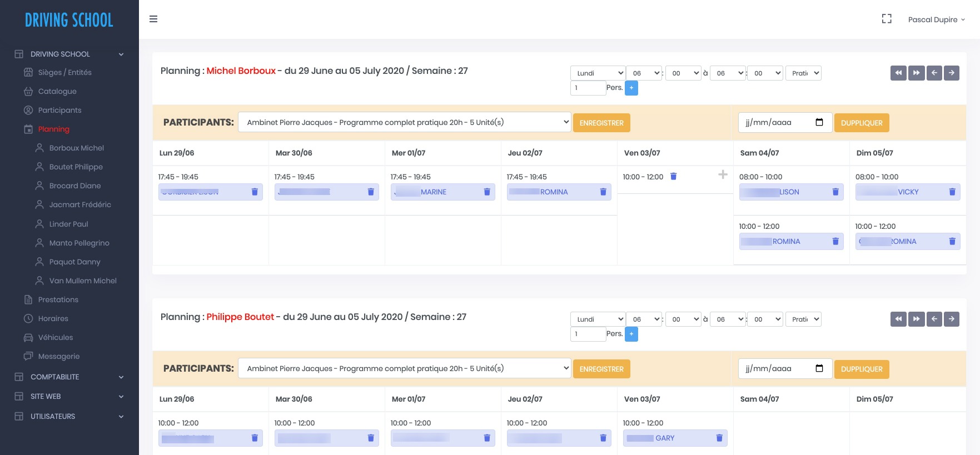Open Messagerie page

(58, 356)
